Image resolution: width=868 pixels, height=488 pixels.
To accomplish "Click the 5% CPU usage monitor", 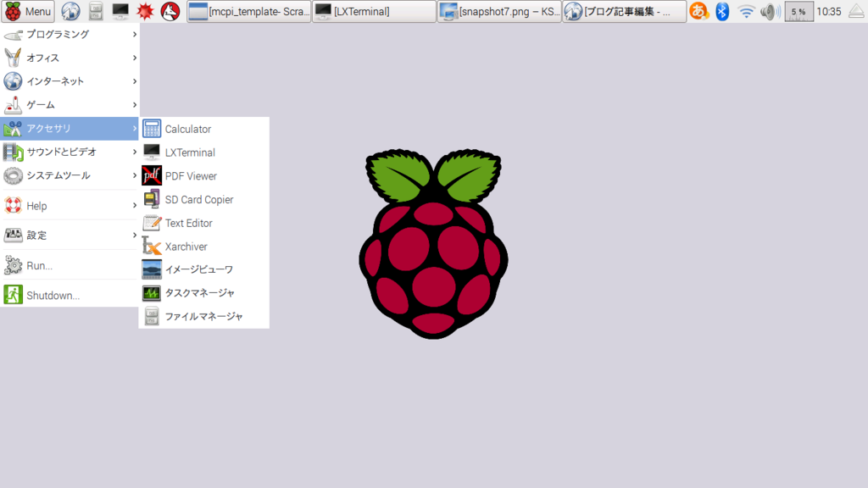I will [798, 11].
